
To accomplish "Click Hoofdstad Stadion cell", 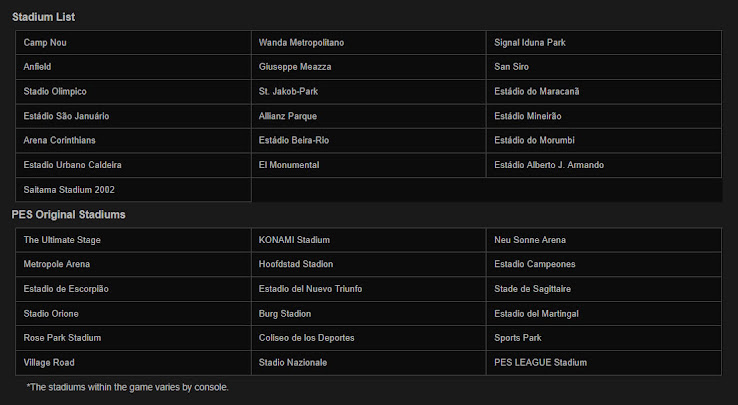I will pyautogui.click(x=369, y=264).
